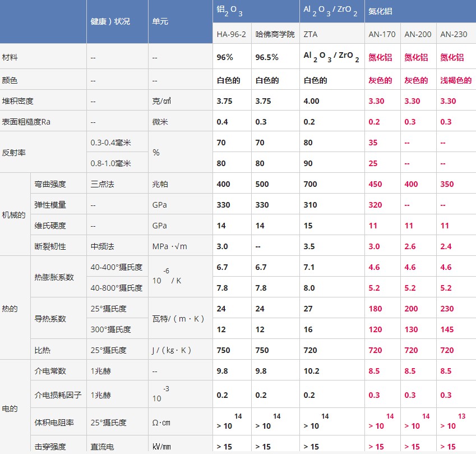
Task: Select the 维氏硬度 row label
Action: pyautogui.click(x=50, y=226)
